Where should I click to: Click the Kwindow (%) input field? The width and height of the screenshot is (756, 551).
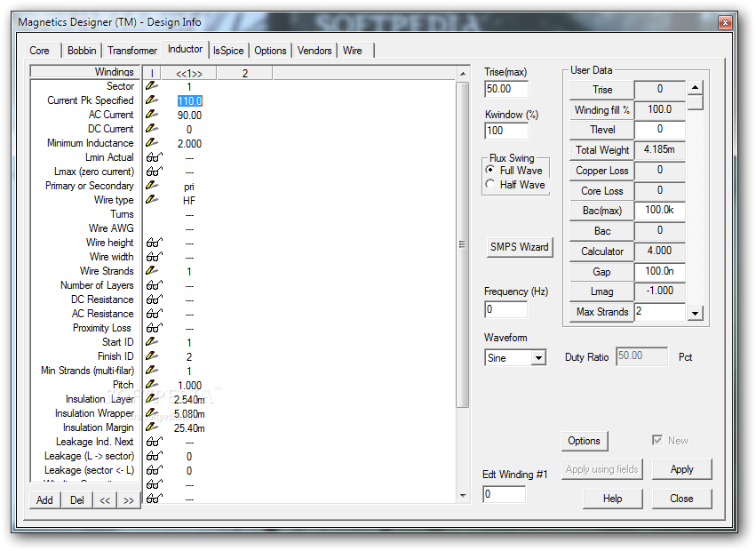505,131
